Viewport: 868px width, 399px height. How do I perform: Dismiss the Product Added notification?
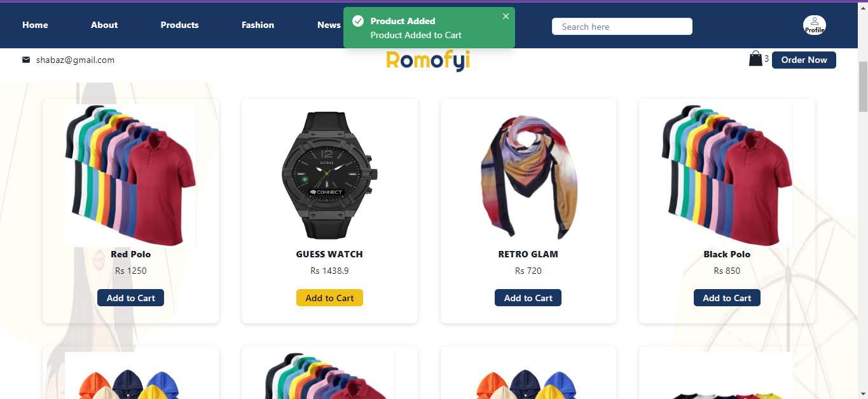[506, 17]
